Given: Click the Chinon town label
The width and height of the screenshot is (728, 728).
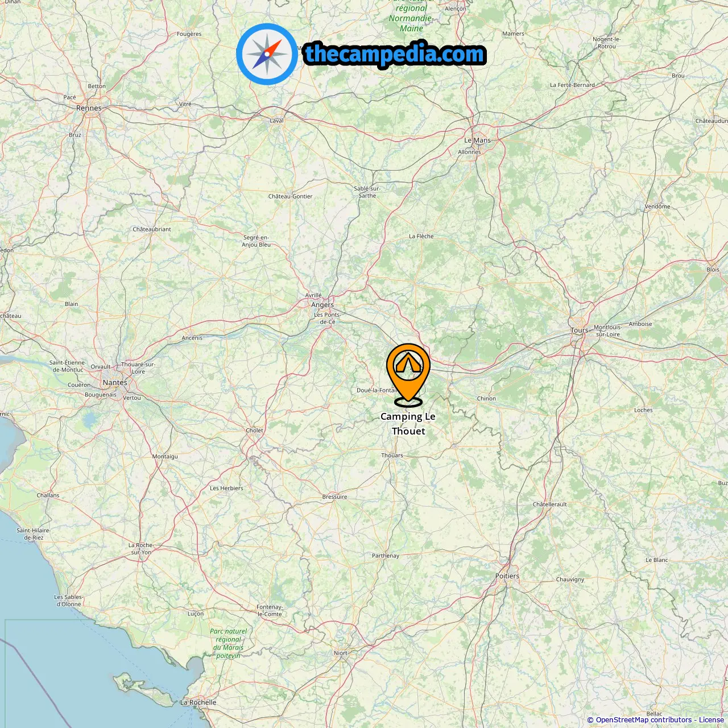Looking at the screenshot, I should 486,399.
